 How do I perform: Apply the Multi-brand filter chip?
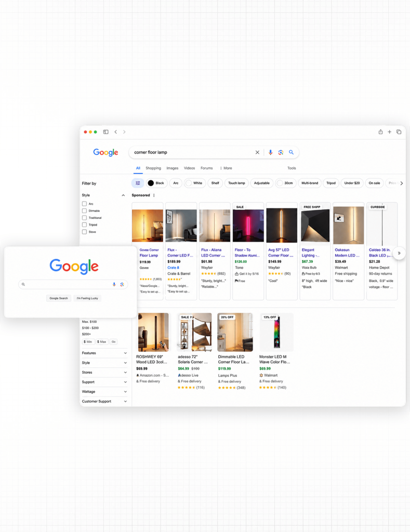[x=310, y=183]
